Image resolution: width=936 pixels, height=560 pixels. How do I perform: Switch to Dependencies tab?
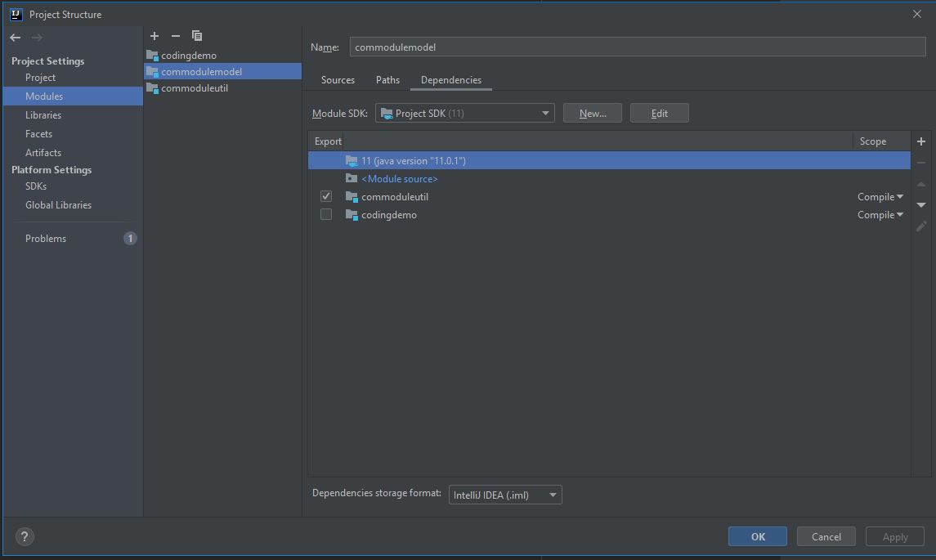tap(450, 80)
